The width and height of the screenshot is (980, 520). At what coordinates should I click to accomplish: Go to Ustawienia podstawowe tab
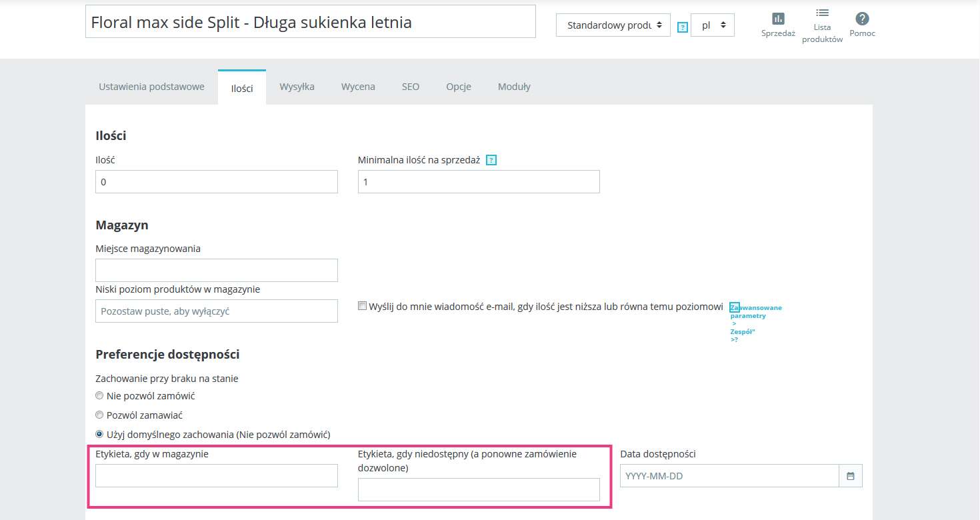[x=151, y=87]
